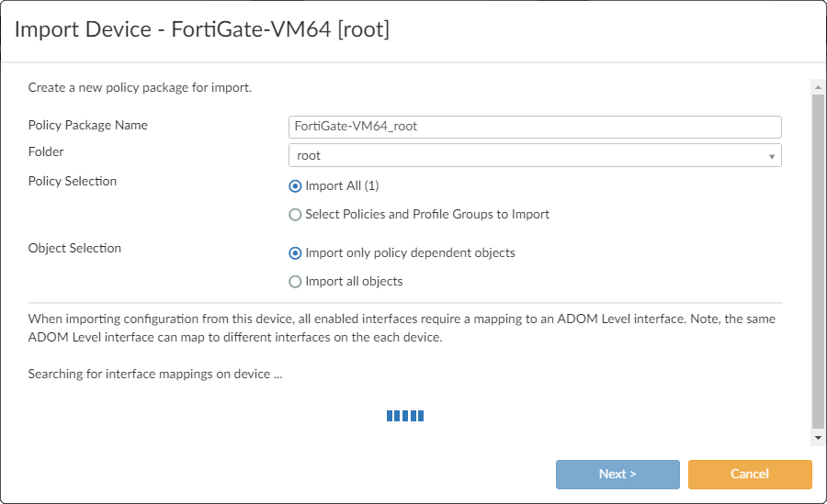Select Import only policy dependent objects

click(x=295, y=253)
